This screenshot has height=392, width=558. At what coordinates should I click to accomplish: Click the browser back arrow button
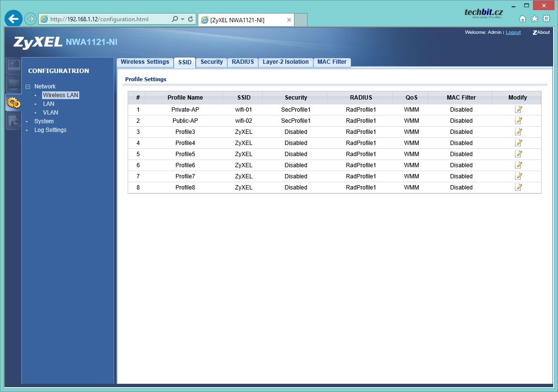(x=14, y=19)
